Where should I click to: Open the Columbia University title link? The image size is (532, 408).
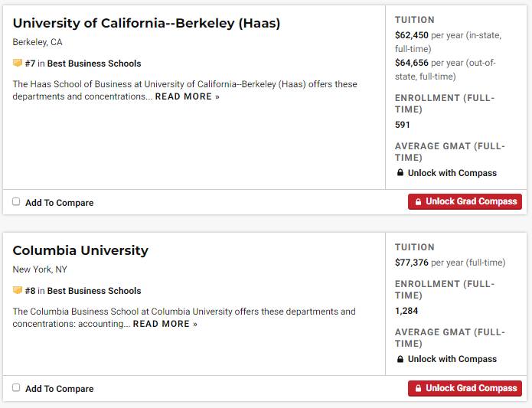(x=80, y=251)
